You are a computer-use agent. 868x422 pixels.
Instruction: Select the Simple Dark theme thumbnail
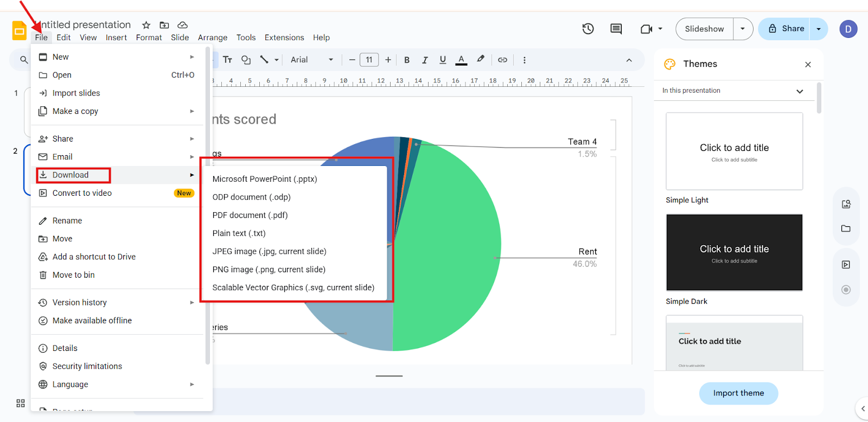735,252
